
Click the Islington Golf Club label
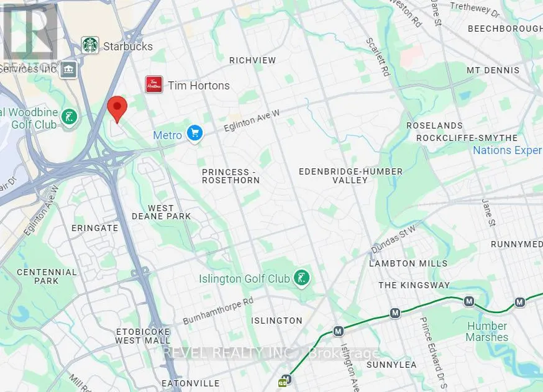[x=245, y=279]
